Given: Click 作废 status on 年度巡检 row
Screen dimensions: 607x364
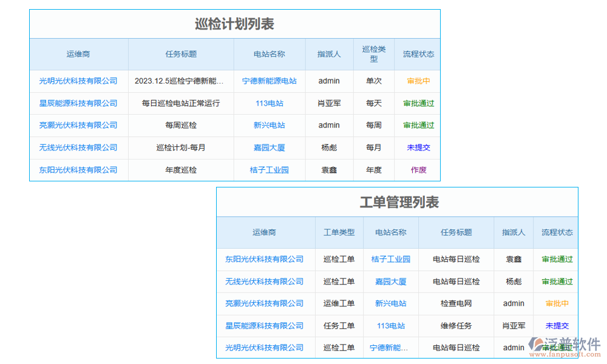Looking at the screenshot, I should [418, 170].
